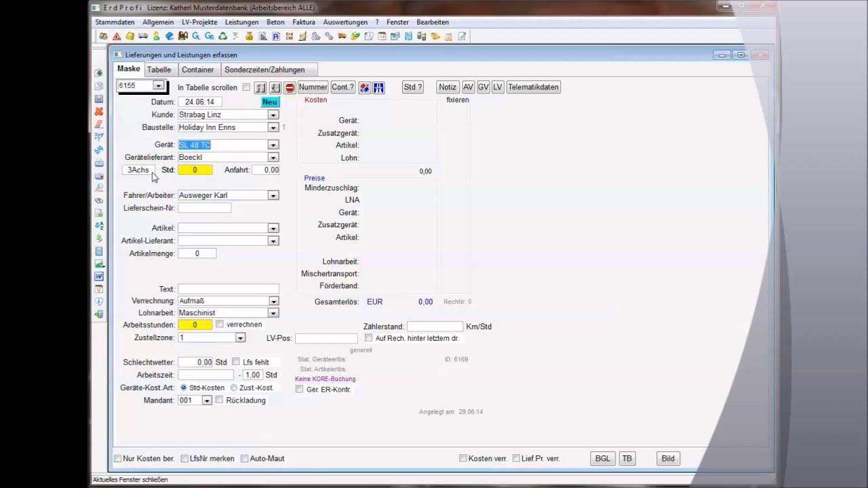
Task: Click the blue Pr toolbar icon
Action: click(275, 36)
